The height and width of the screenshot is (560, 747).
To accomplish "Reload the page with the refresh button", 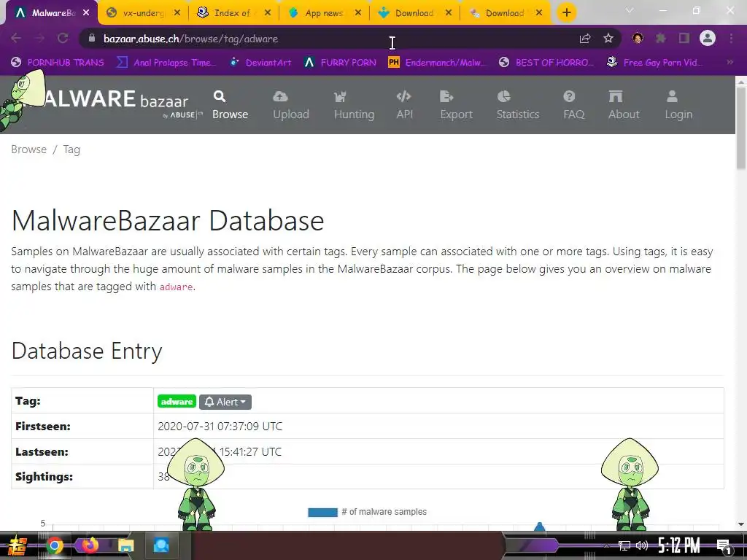I will 63,38.
